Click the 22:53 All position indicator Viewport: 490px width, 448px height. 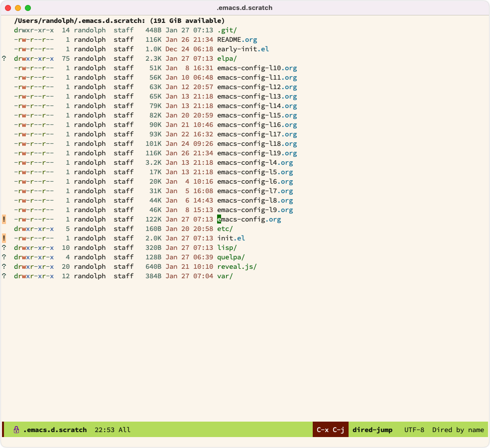tap(113, 430)
